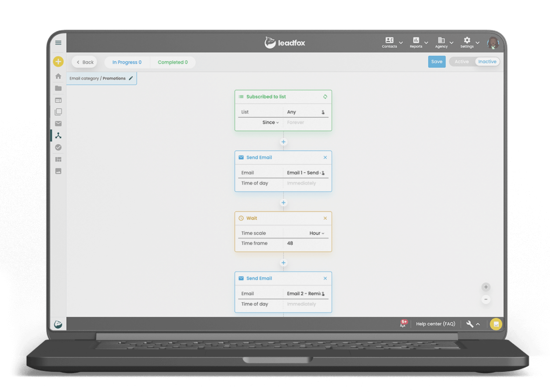This screenshot has width=550, height=392.
Task: Add step after Subscribed to list
Action: [x=283, y=142]
